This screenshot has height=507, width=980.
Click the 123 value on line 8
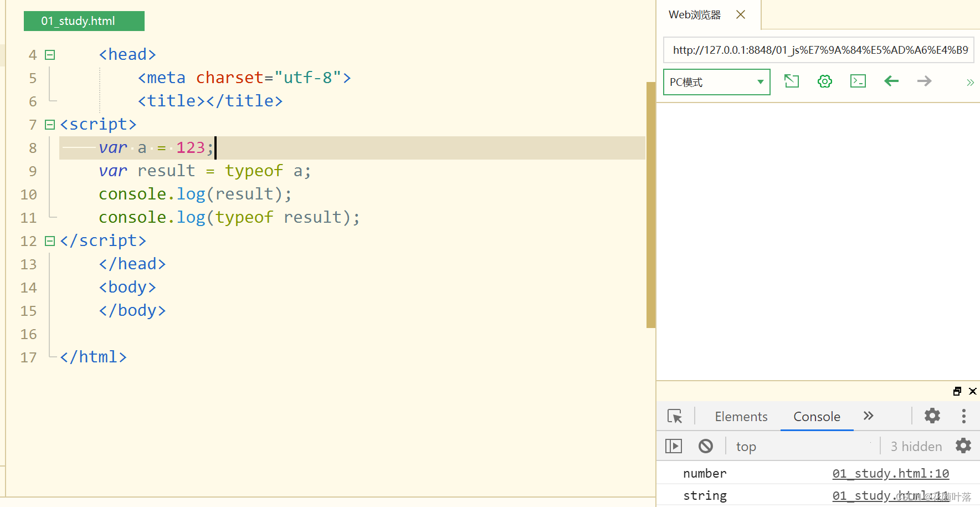(x=191, y=147)
